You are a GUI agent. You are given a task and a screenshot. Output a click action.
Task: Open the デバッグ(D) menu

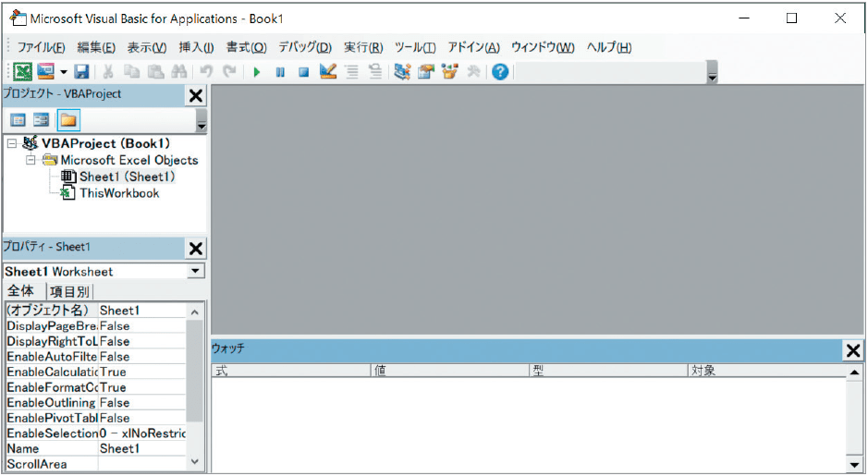pos(304,48)
